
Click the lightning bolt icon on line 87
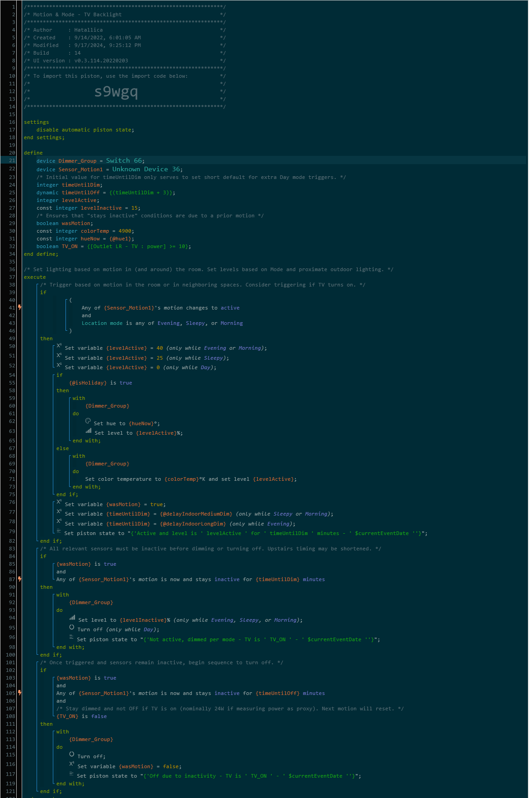pyautogui.click(x=20, y=579)
